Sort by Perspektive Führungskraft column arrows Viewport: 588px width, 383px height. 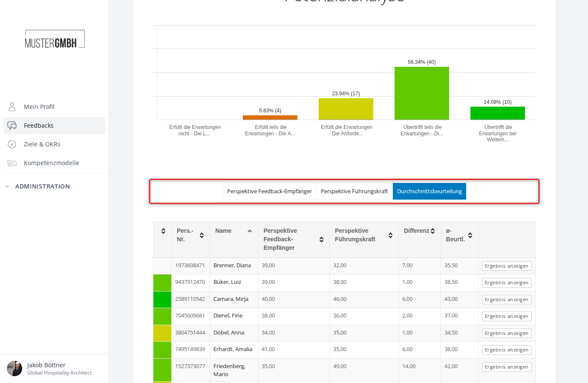coord(390,235)
